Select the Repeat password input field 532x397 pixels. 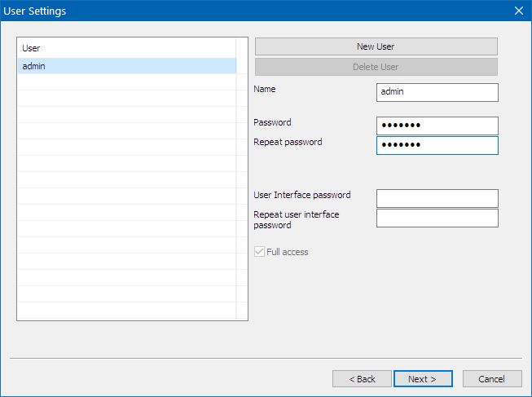click(437, 145)
